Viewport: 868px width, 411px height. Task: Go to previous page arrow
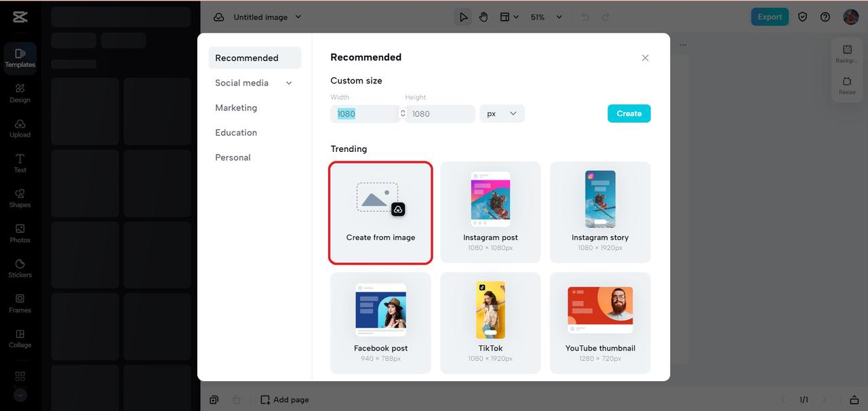click(x=783, y=399)
